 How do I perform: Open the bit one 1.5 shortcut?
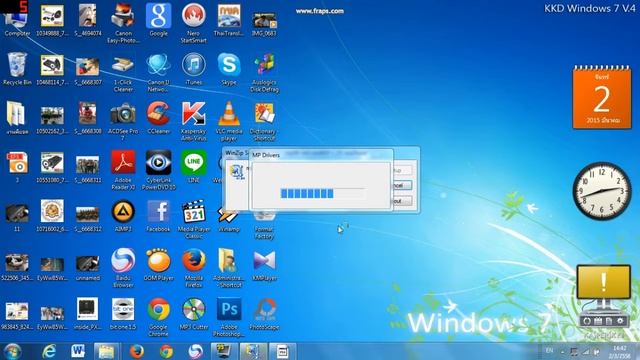click(x=123, y=313)
